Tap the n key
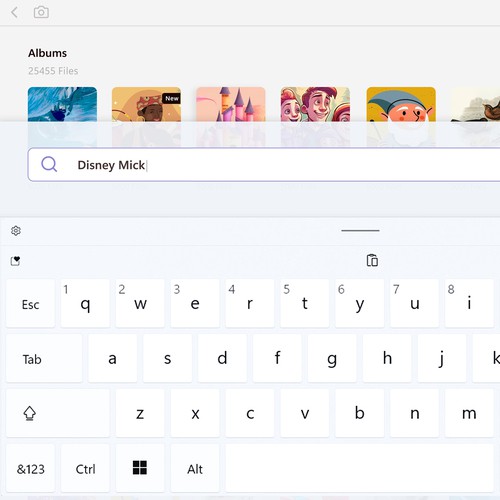 (414, 413)
